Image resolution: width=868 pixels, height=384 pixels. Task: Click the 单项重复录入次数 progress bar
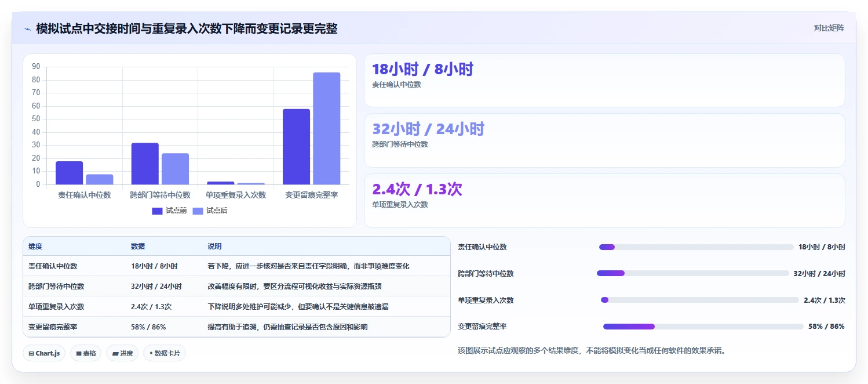click(x=700, y=300)
